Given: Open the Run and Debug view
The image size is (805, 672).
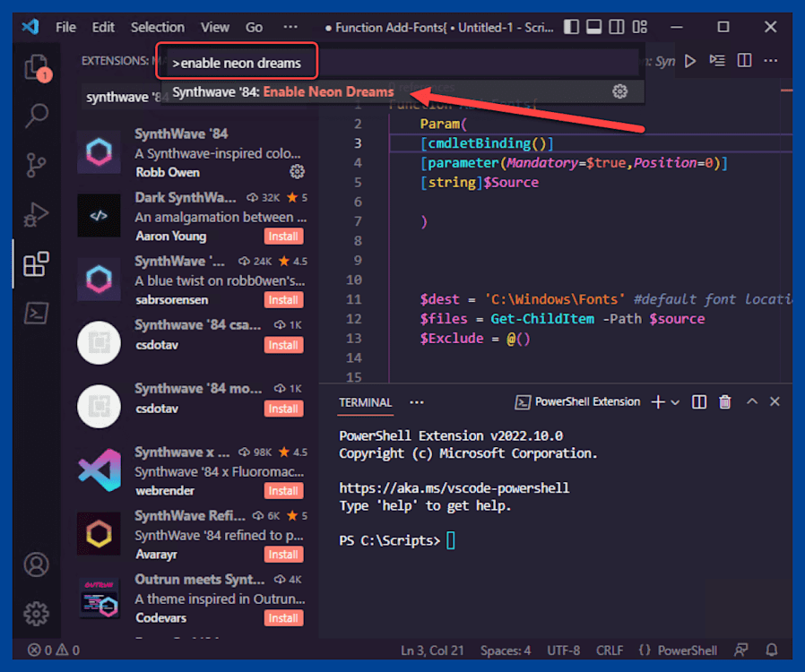Looking at the screenshot, I should (x=36, y=214).
